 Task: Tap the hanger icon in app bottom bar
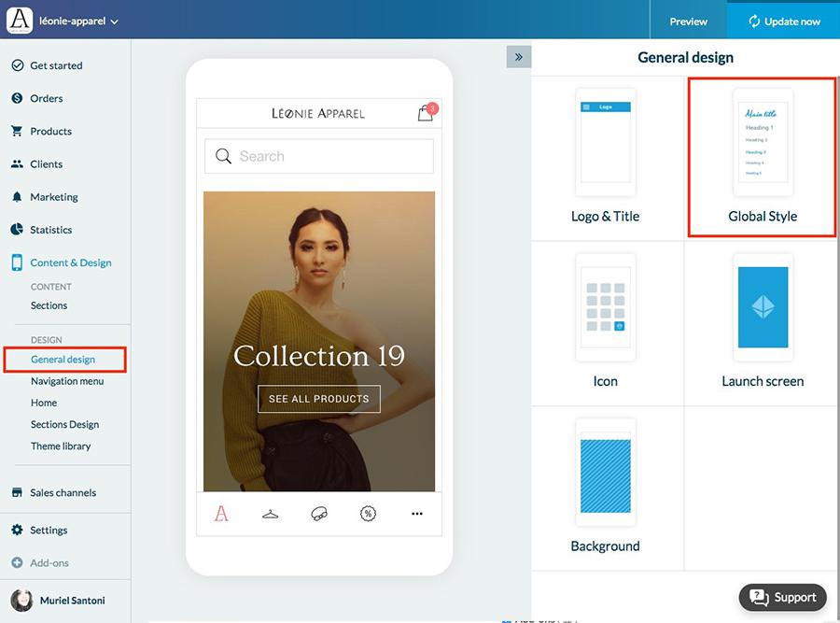point(271,514)
